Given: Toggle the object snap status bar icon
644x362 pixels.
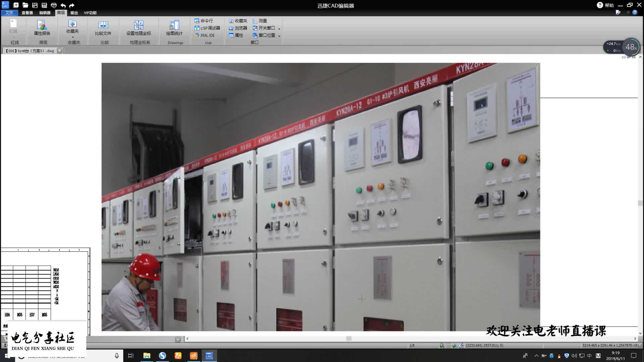Looking at the screenshot, I should point(461,346).
